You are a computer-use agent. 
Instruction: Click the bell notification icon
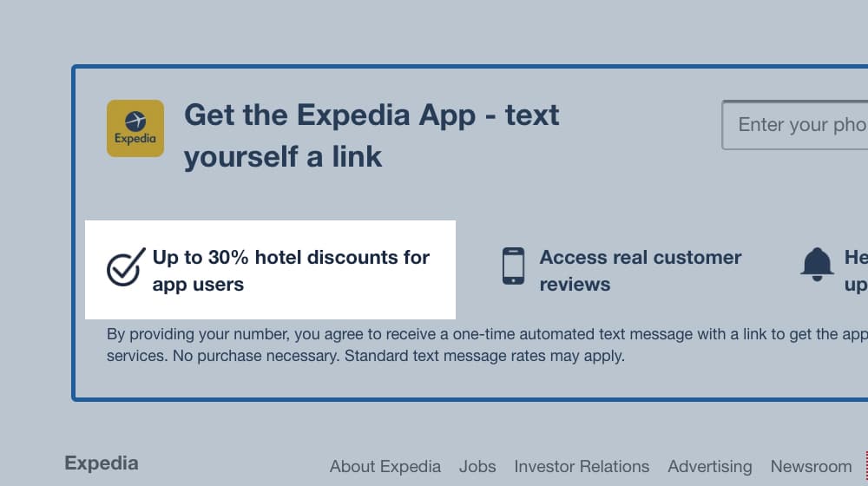(817, 264)
